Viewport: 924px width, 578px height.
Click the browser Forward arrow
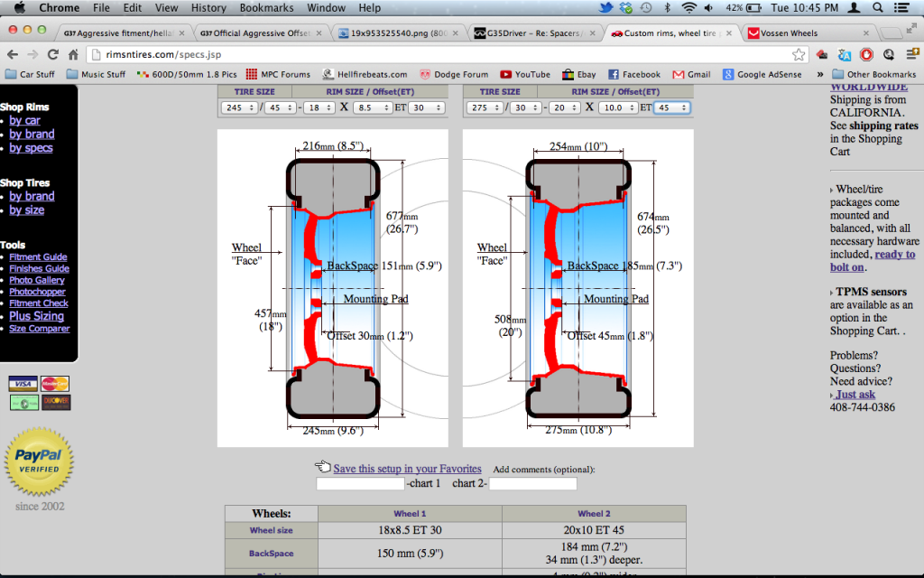[x=32, y=55]
